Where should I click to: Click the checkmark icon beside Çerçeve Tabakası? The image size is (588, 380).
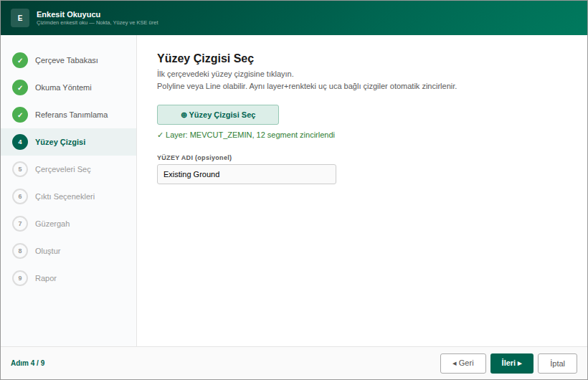[x=20, y=60]
